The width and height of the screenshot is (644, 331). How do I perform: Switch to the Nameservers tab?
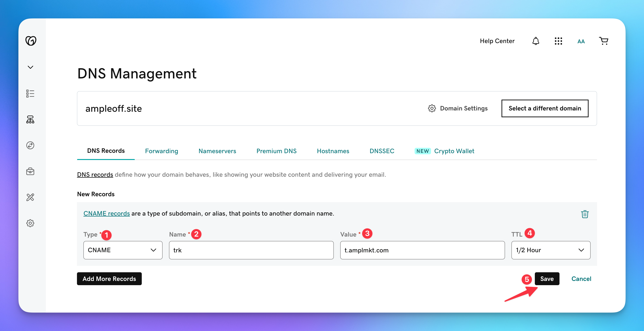(x=217, y=151)
